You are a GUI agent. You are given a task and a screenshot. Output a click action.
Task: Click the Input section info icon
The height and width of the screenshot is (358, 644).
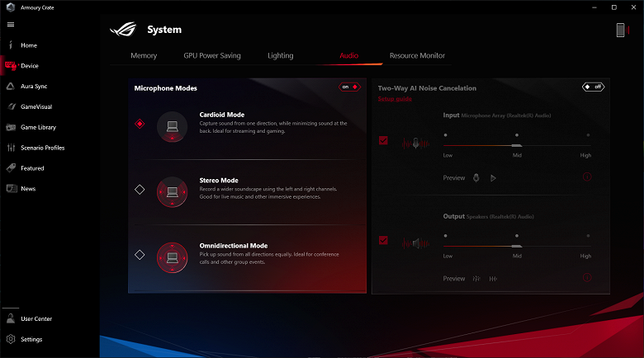click(x=587, y=177)
